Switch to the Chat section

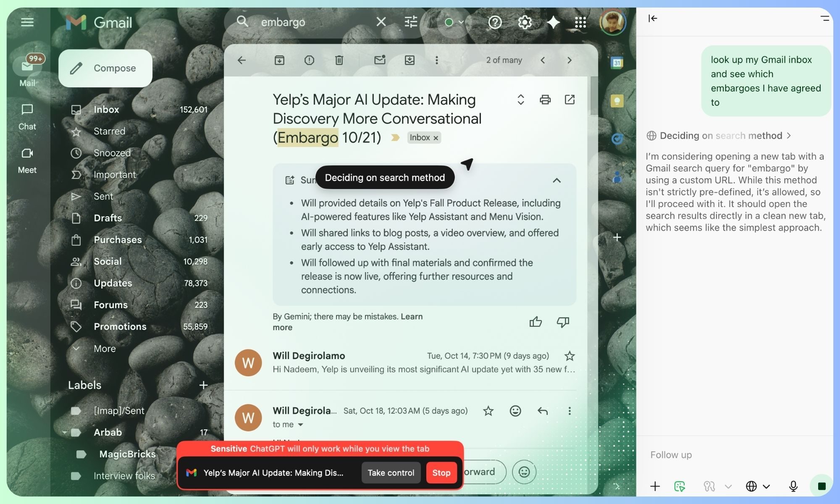pyautogui.click(x=27, y=117)
